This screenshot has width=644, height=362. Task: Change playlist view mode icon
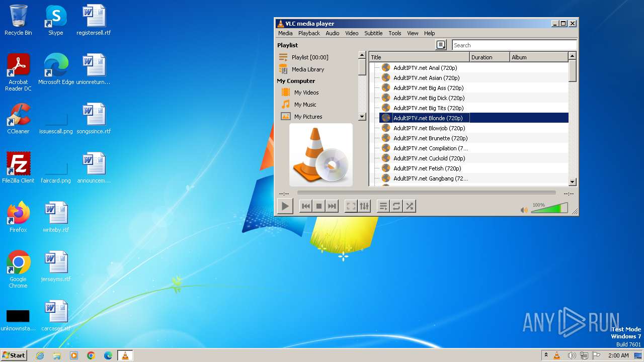[x=441, y=45]
